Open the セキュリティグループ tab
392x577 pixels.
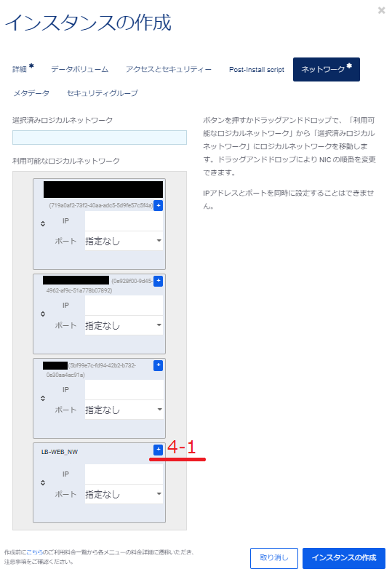(x=103, y=93)
